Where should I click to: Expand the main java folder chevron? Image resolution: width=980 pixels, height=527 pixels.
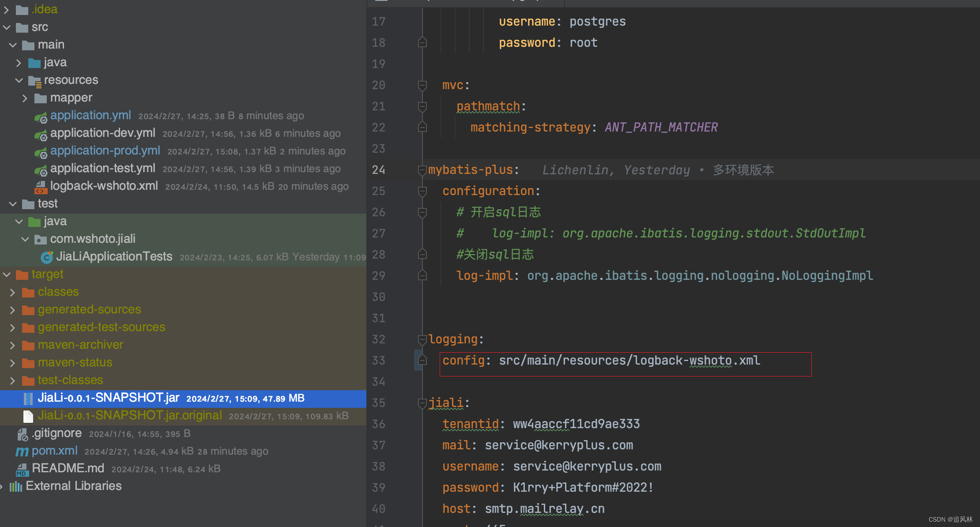[19, 63]
